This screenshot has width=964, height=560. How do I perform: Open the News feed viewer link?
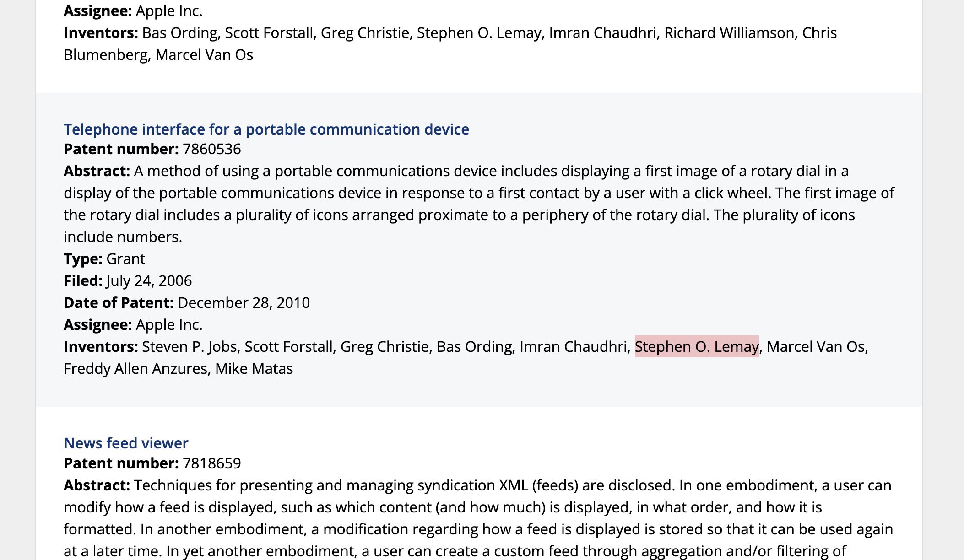coord(126,443)
